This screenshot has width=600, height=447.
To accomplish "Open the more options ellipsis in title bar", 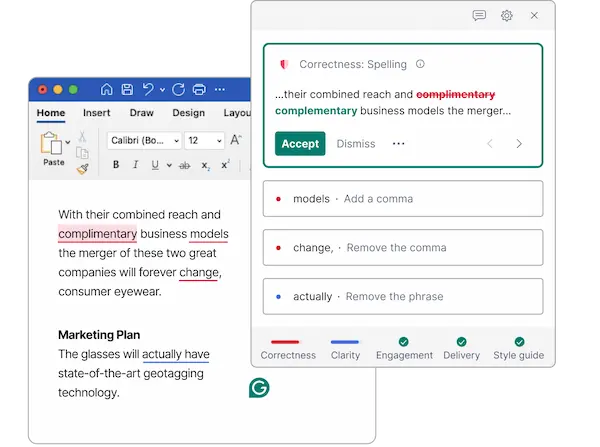I will coord(220,90).
